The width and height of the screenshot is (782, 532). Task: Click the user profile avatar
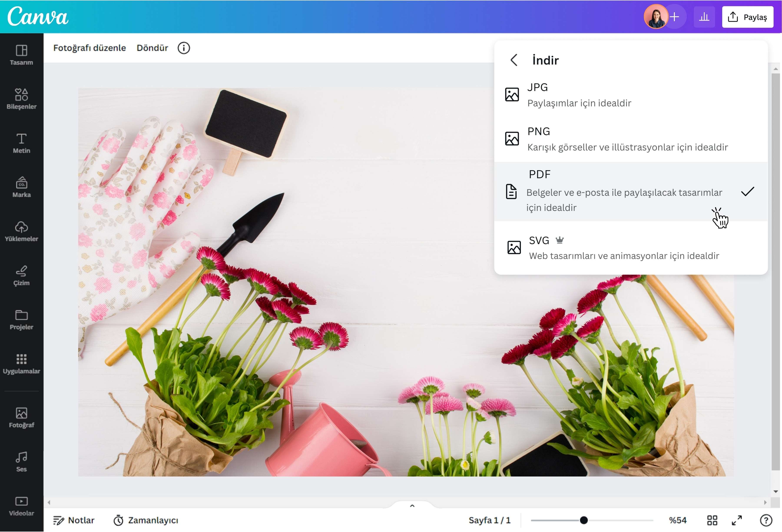click(x=656, y=17)
